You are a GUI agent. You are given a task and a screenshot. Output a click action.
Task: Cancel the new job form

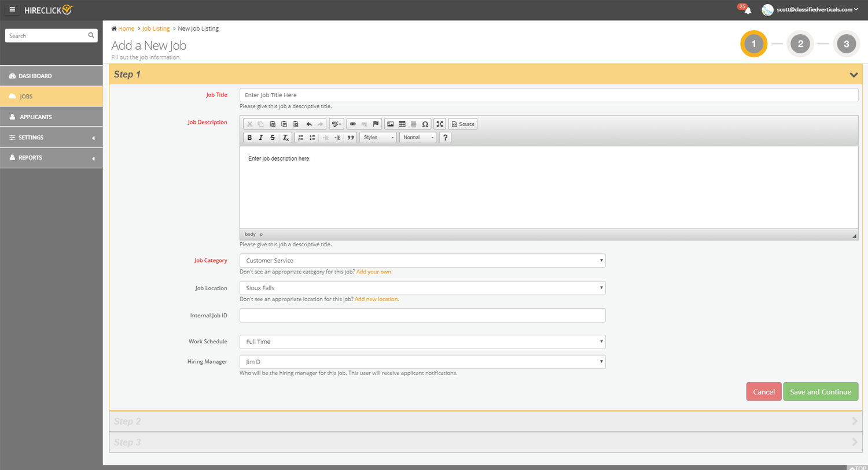coord(764,391)
